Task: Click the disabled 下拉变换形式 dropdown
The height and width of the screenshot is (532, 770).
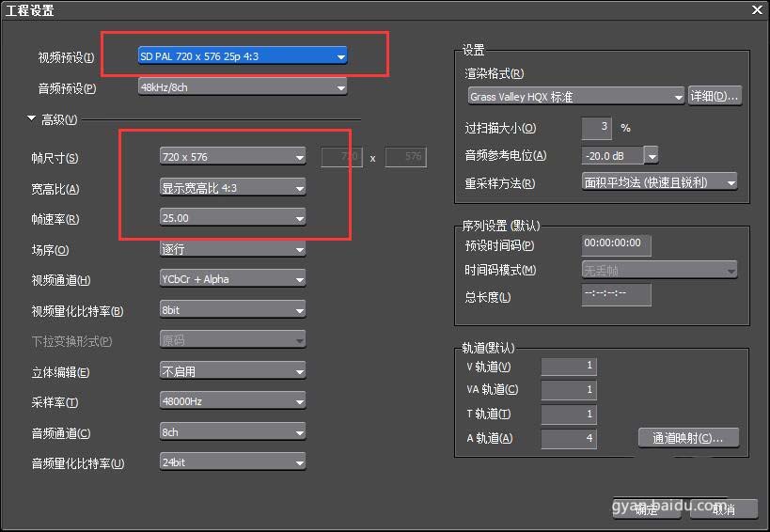Action: [232, 340]
